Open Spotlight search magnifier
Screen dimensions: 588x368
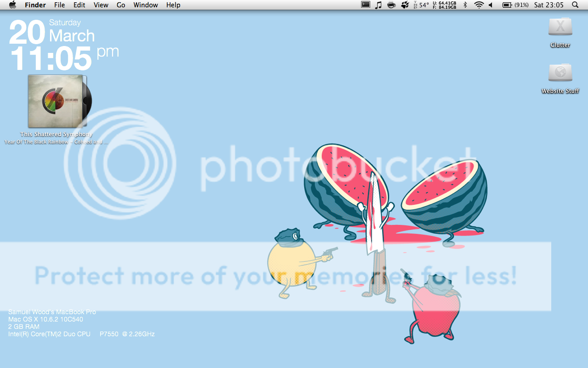(575, 5)
